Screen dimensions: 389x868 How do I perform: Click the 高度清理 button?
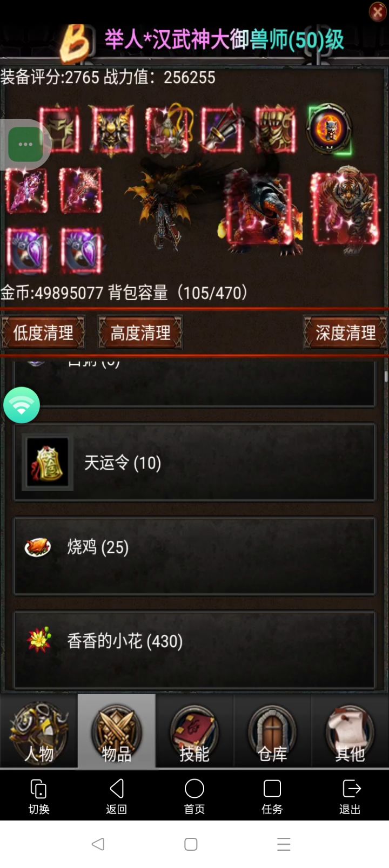[140, 333]
